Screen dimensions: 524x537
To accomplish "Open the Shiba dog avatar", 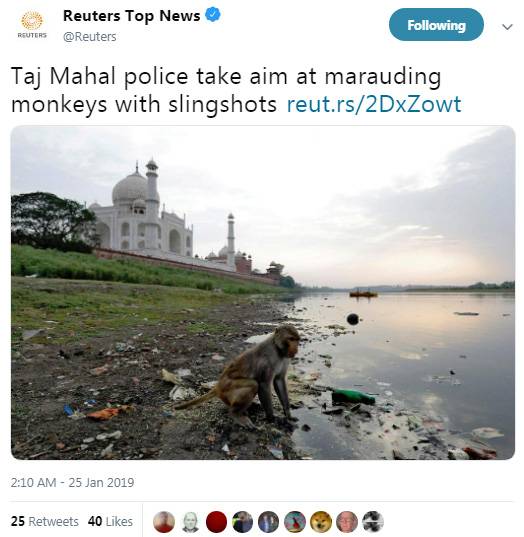I will (x=321, y=522).
